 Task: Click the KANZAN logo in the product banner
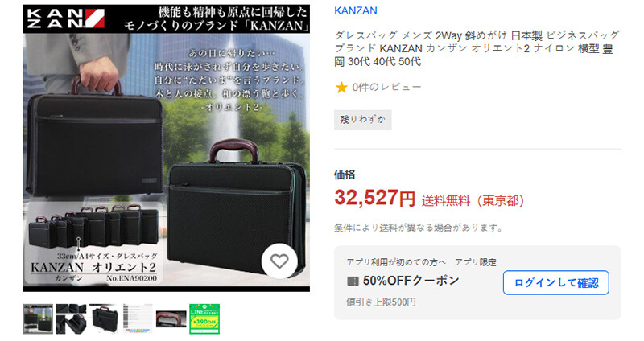[x=65, y=18]
